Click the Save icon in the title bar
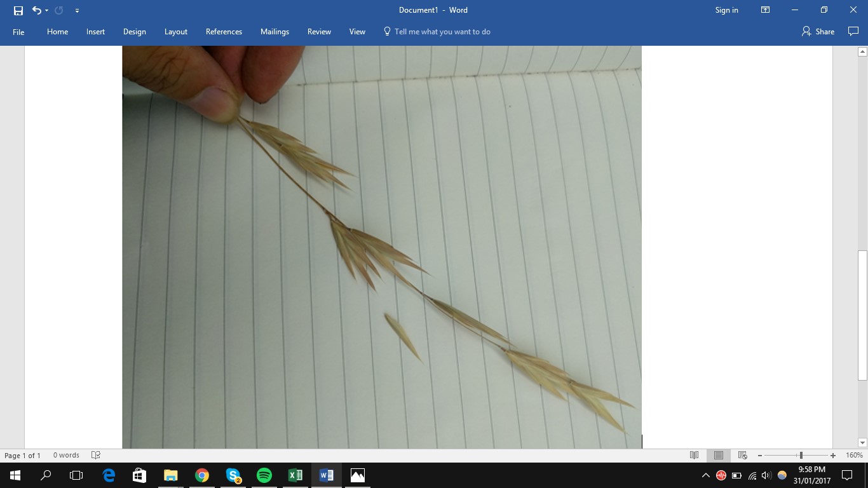Image resolution: width=868 pixels, height=488 pixels. (18, 10)
